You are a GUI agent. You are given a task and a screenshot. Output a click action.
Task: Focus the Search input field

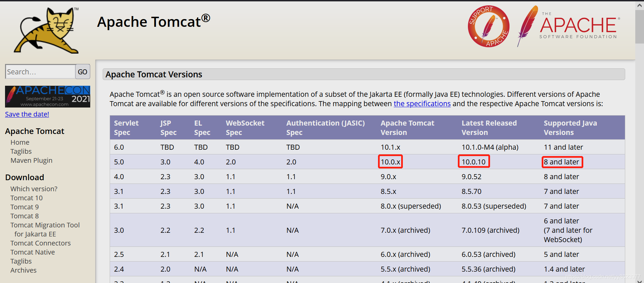tap(40, 72)
